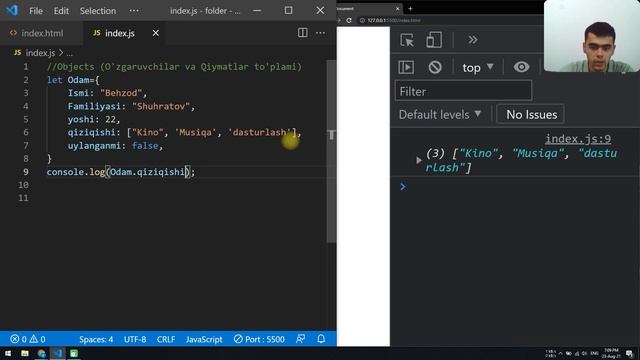Show more menu items via ellipsis
Image resolution: width=640 pixels, height=360 pixels.
pos(134,11)
